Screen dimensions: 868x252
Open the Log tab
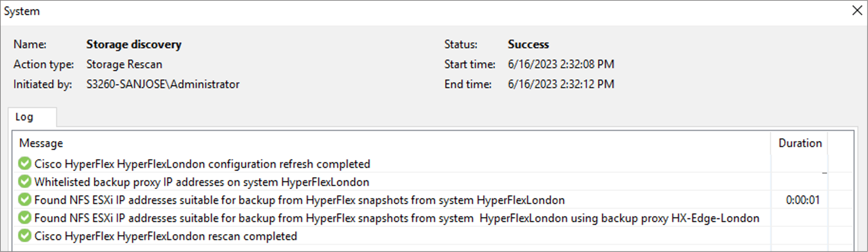point(24,117)
